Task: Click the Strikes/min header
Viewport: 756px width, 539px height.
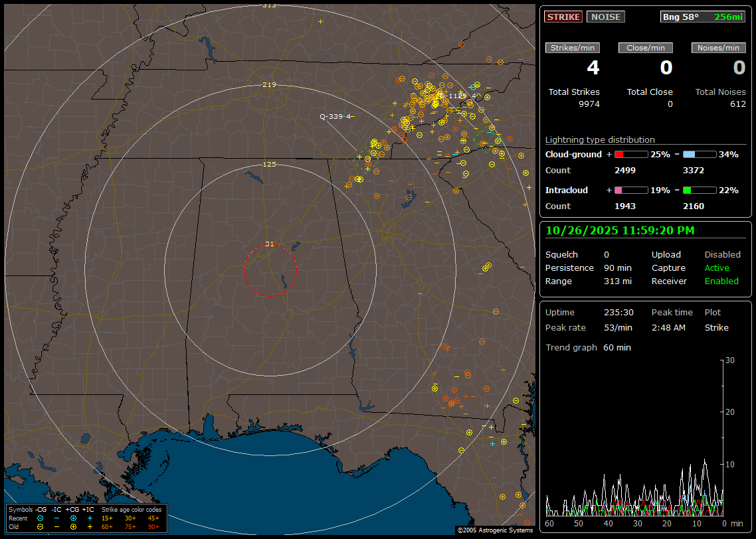Action: tap(573, 48)
